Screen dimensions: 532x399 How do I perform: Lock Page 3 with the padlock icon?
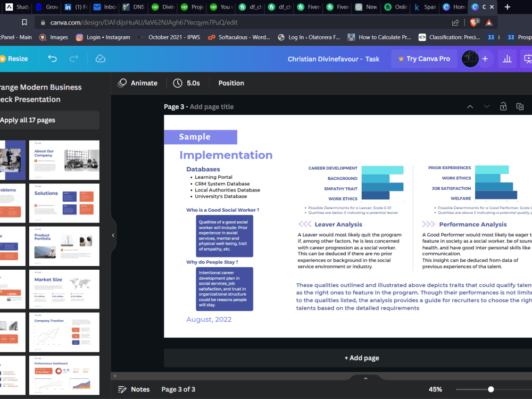(503, 106)
